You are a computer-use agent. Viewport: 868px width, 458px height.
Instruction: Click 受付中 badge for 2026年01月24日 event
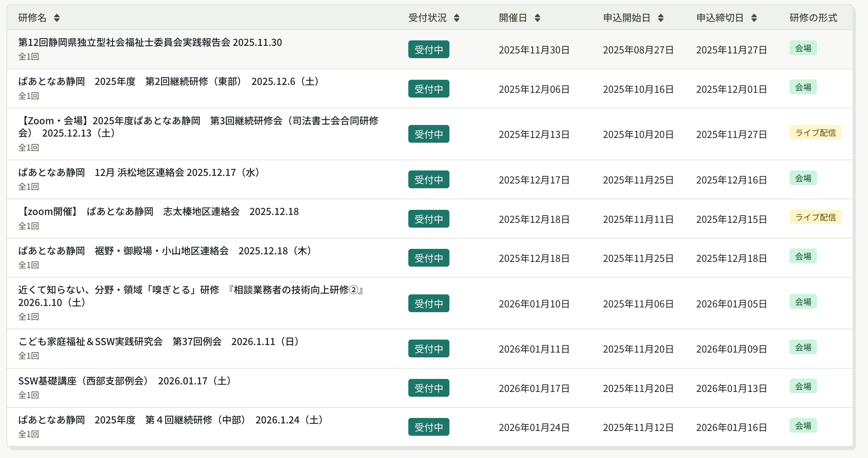[429, 427]
